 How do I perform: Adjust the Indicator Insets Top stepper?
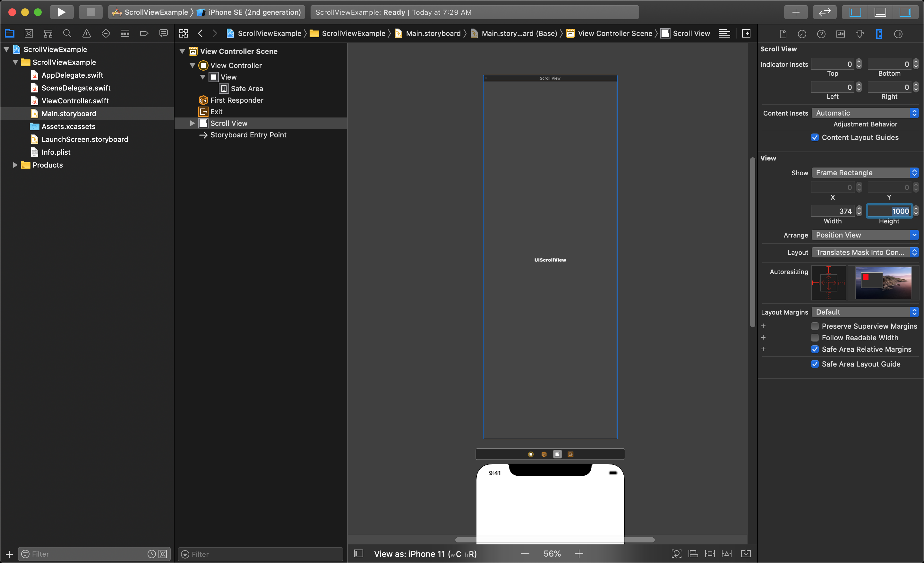[x=859, y=63]
